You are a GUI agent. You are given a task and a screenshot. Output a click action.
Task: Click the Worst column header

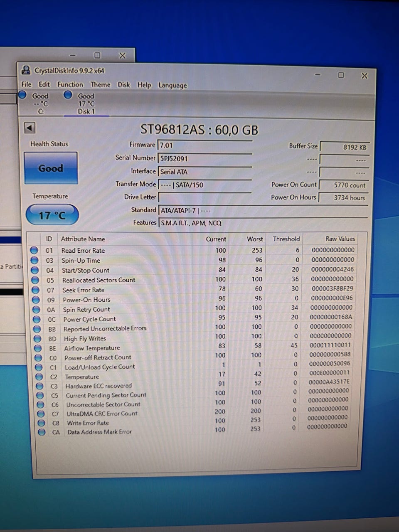pyautogui.click(x=255, y=239)
